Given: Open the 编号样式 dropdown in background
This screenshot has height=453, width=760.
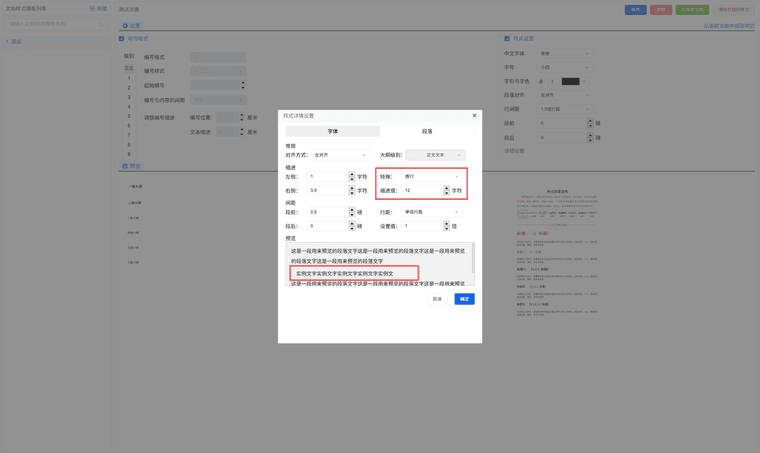Looking at the screenshot, I should click(x=218, y=71).
